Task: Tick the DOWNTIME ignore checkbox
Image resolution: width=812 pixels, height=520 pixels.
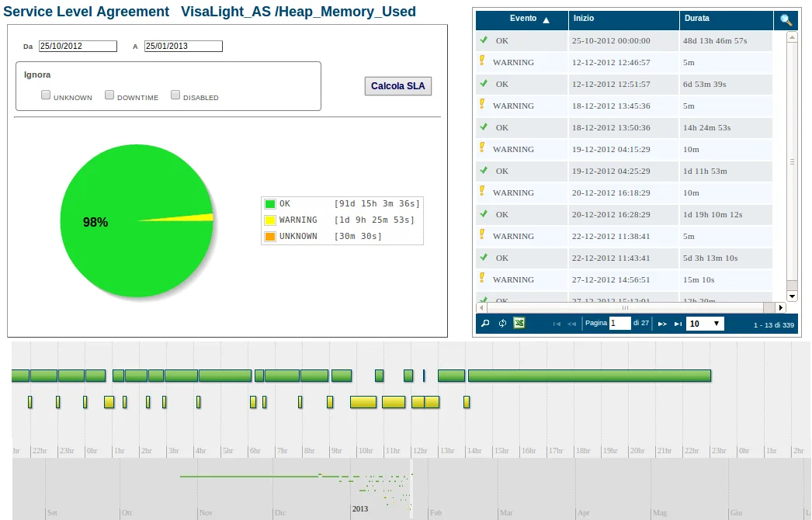Action: (109, 95)
